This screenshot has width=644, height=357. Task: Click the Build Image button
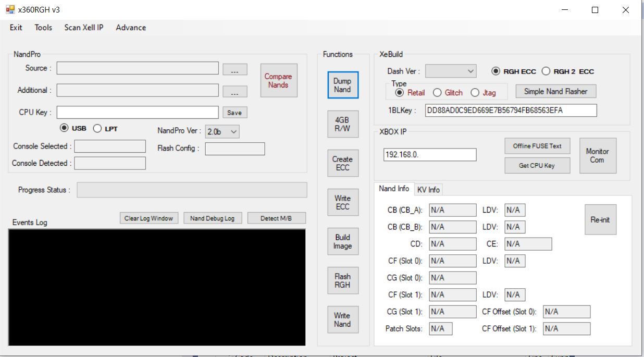tap(342, 241)
